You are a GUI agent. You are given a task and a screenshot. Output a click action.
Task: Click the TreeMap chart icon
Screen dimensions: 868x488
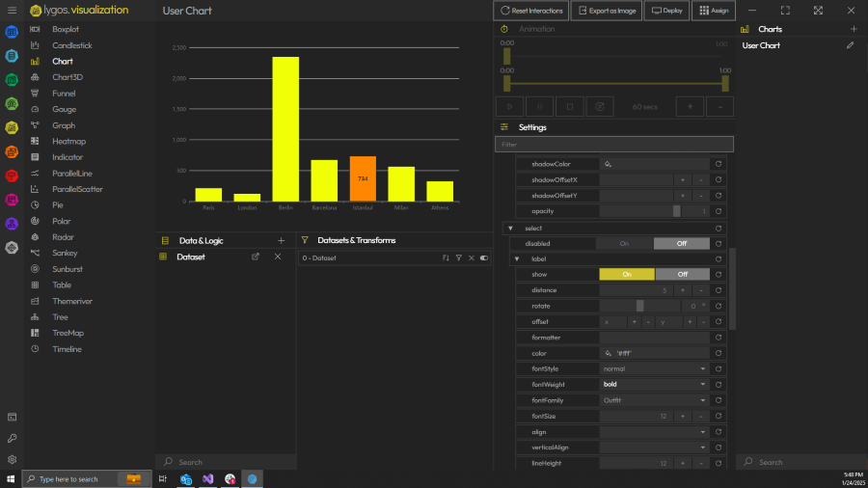35,333
